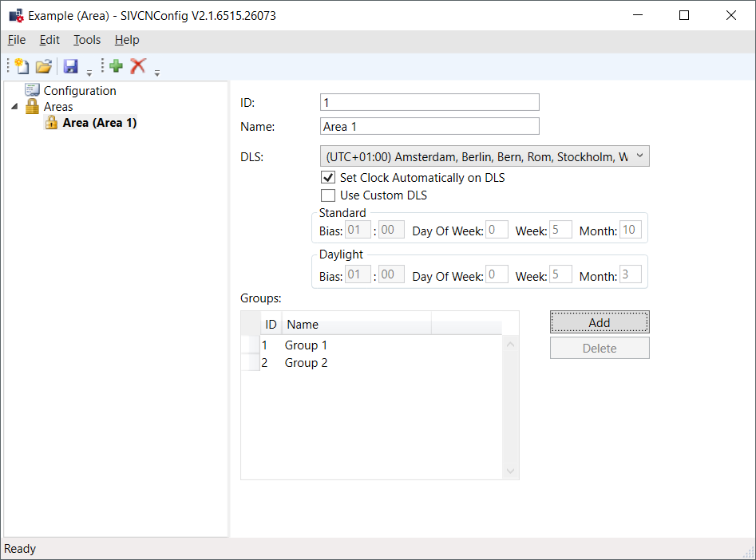
Task: Click the Open folder toolbar icon
Action: (x=43, y=66)
